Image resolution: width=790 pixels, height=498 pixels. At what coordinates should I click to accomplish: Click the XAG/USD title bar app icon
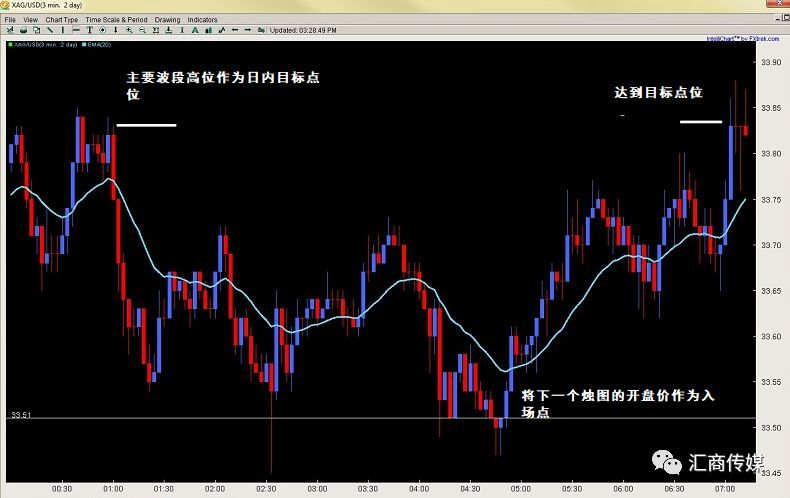pos(5,5)
